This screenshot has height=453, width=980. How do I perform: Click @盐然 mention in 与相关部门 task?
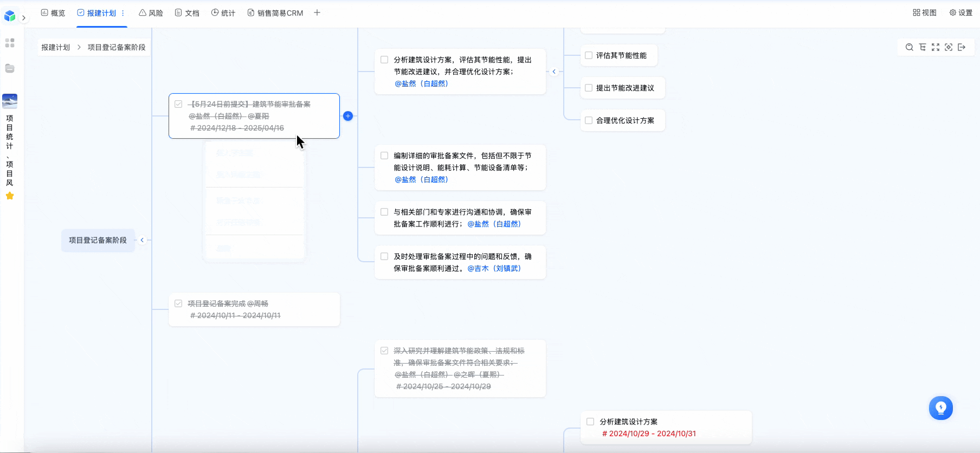pos(494,224)
